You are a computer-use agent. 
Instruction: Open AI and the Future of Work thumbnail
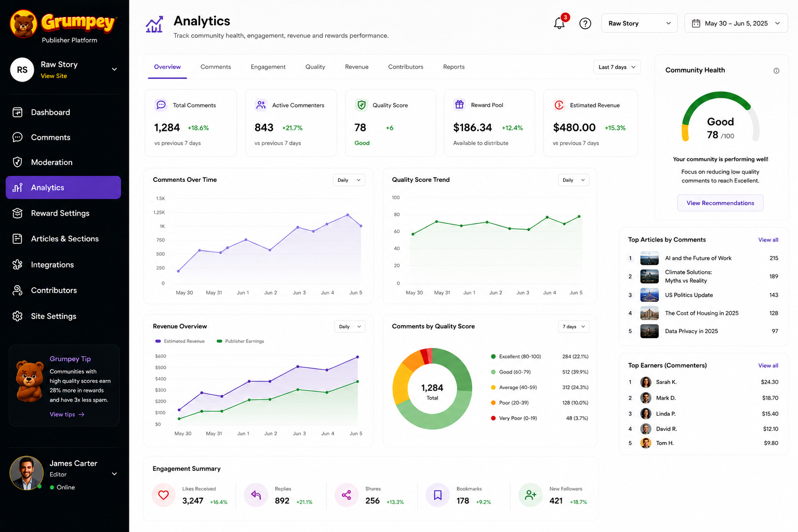[x=649, y=258]
